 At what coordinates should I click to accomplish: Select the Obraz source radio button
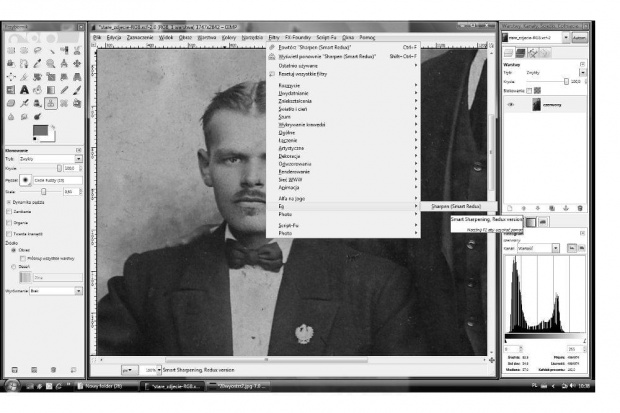pos(13,250)
